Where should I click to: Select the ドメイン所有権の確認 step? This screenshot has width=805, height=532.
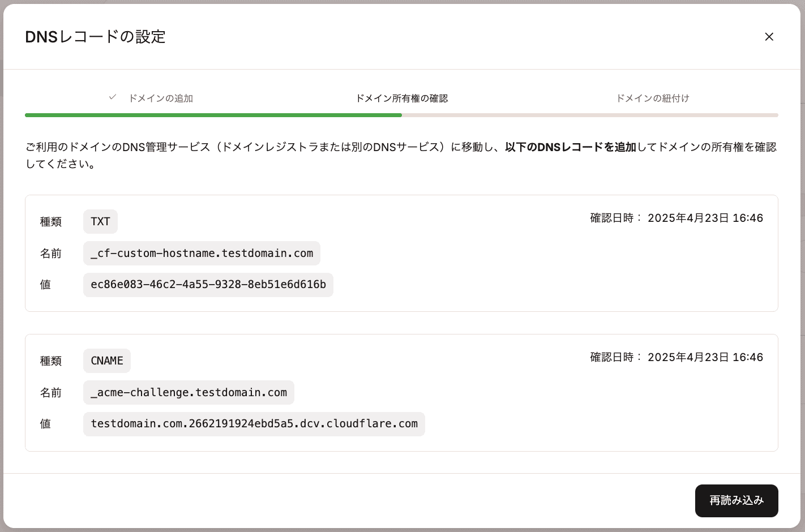click(401, 98)
